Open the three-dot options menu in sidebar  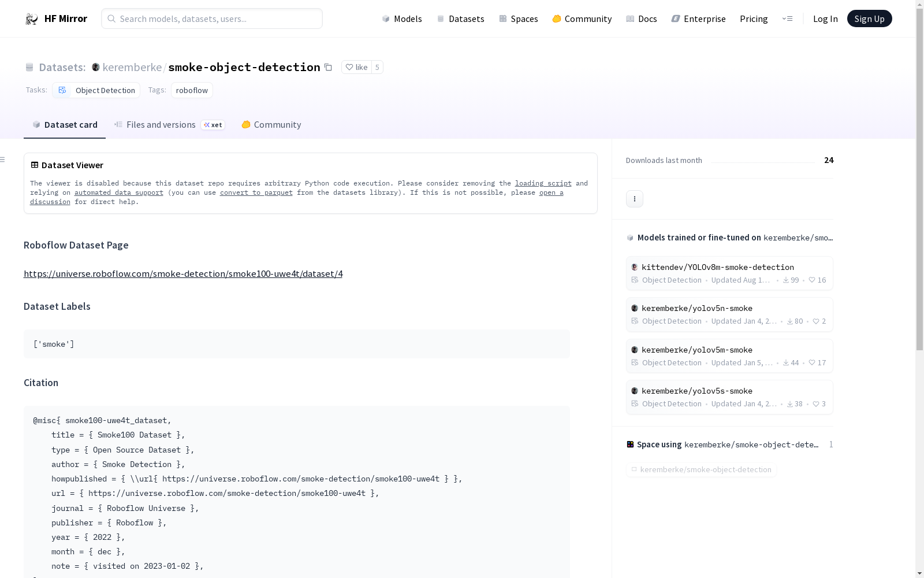tap(635, 199)
